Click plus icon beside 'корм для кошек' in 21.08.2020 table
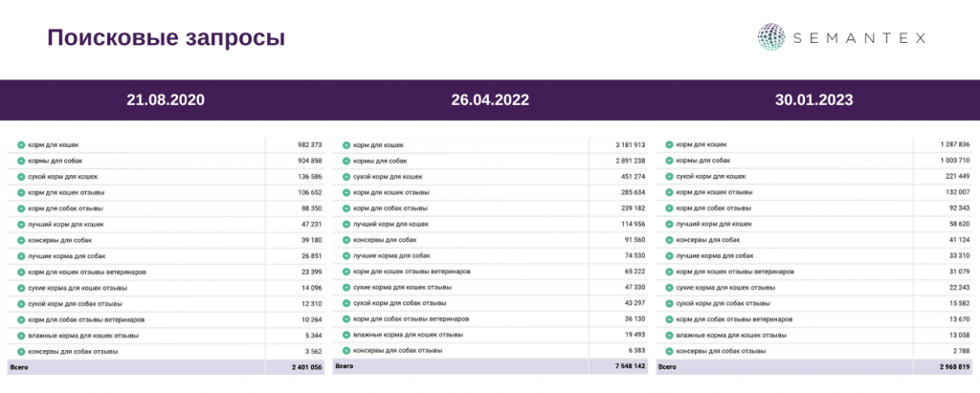The height and width of the screenshot is (393, 980). [21, 145]
